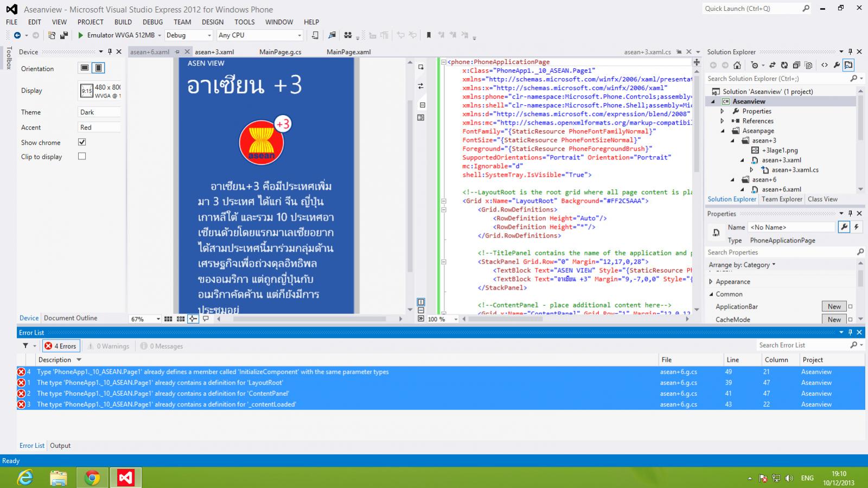Click Show All Files icon in Solution Explorer

click(x=808, y=65)
